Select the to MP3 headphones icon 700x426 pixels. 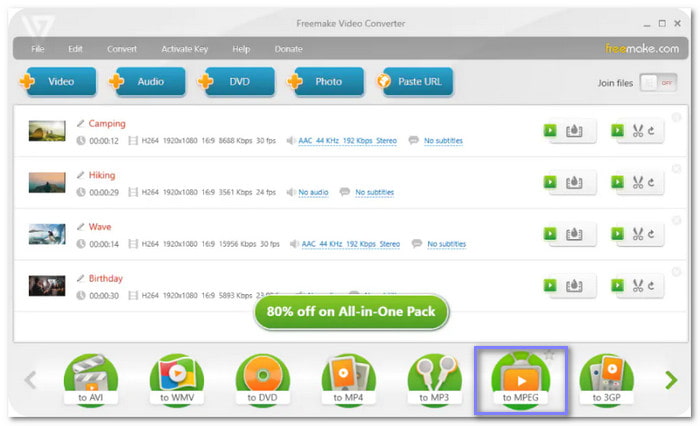(x=435, y=379)
